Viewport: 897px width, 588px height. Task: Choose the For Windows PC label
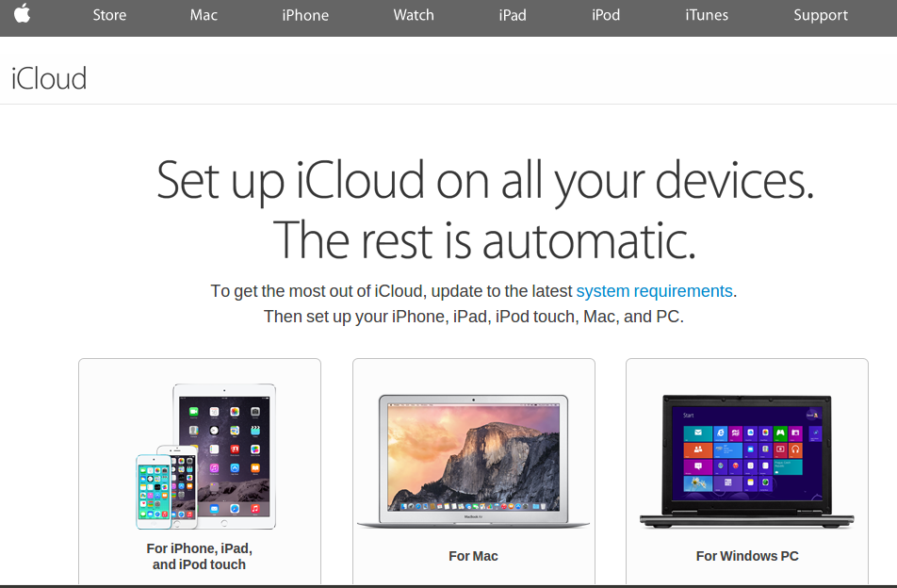click(x=747, y=556)
